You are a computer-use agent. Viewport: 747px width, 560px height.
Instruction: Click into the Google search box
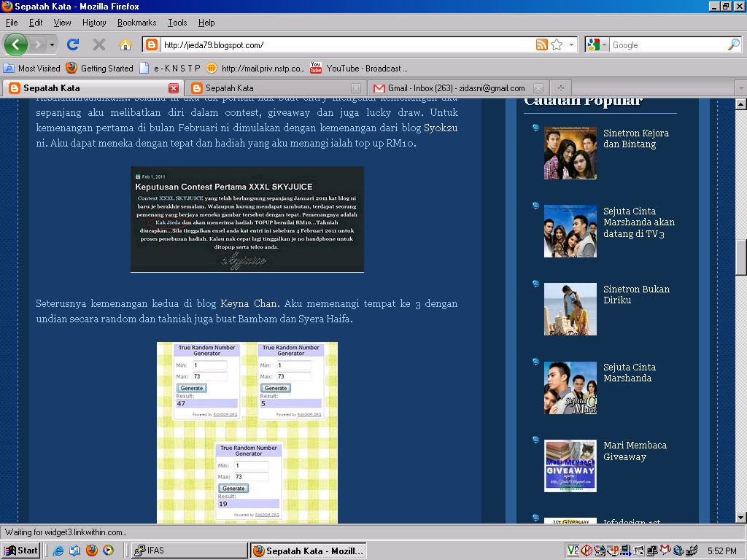(668, 44)
